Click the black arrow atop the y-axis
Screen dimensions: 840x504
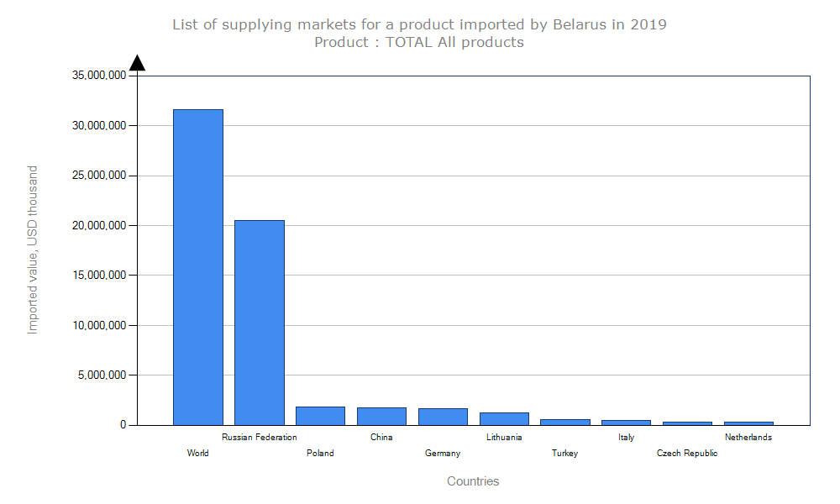(137, 63)
